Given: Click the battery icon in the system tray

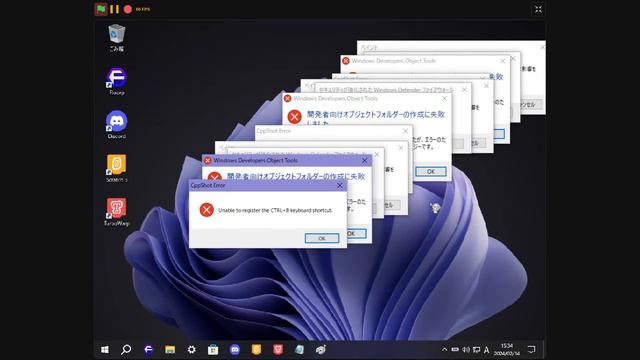Looking at the screenshot, I should (455, 350).
